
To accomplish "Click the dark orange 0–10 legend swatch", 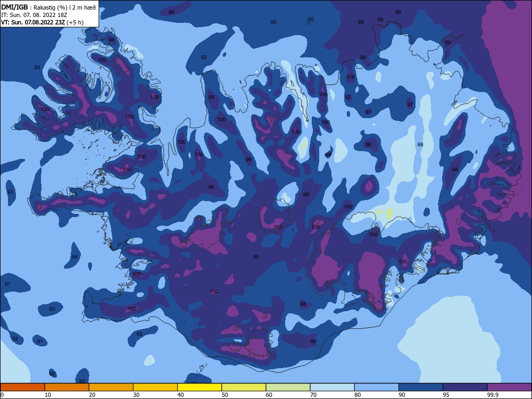I will pyautogui.click(x=22, y=387).
